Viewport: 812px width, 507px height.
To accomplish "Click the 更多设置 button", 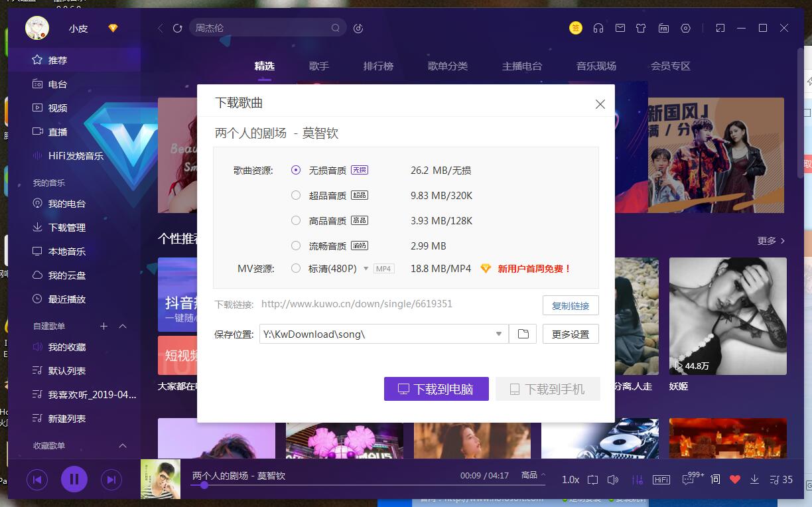I will point(571,334).
